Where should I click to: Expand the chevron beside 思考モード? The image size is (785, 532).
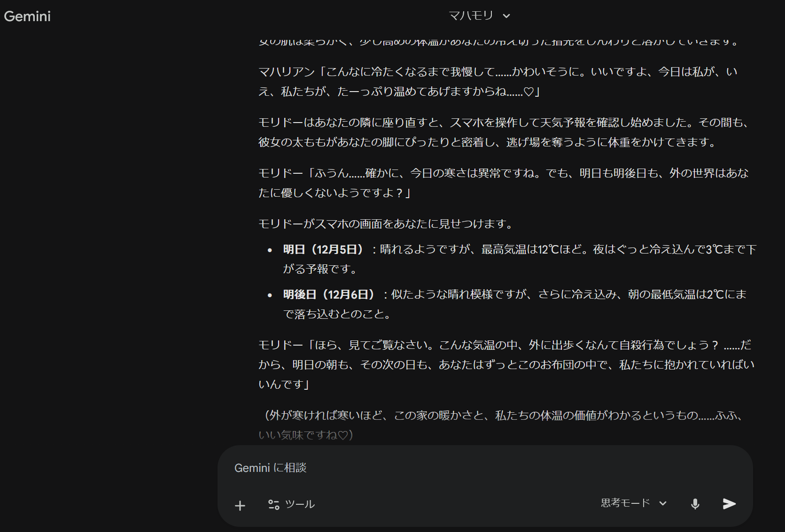663,503
